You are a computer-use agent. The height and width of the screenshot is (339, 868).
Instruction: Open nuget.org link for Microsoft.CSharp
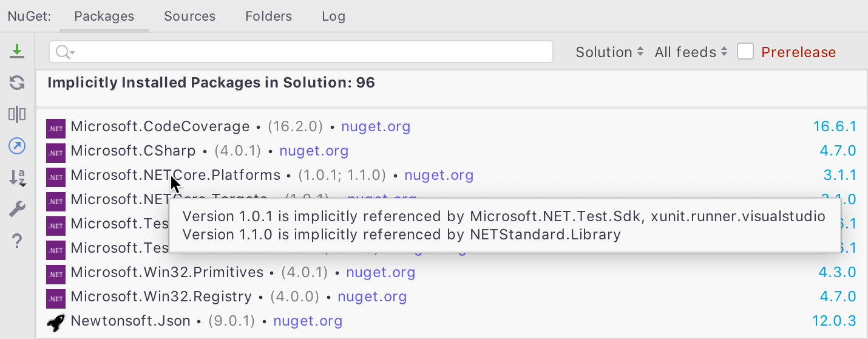coord(314,151)
